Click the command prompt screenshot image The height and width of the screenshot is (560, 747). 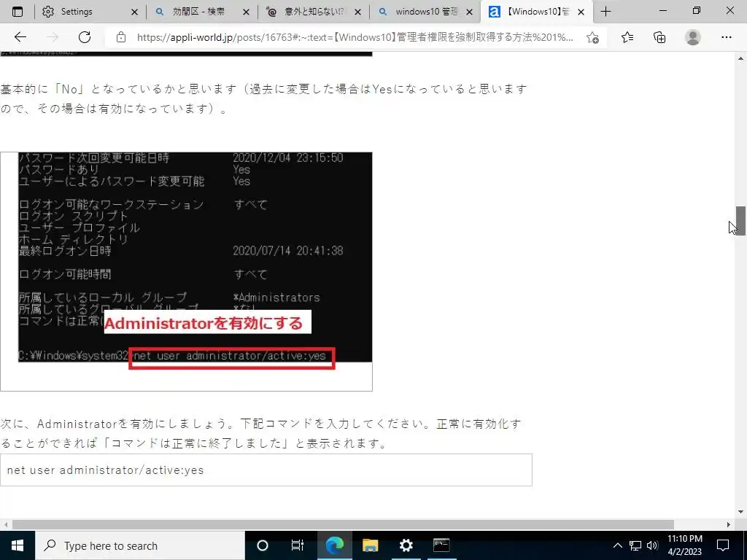tap(186, 271)
